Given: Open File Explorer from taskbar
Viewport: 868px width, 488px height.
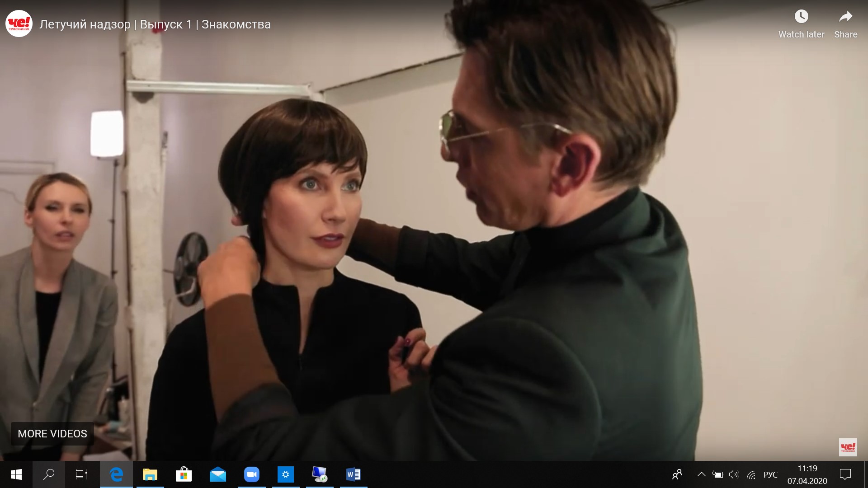Looking at the screenshot, I should click(x=150, y=474).
